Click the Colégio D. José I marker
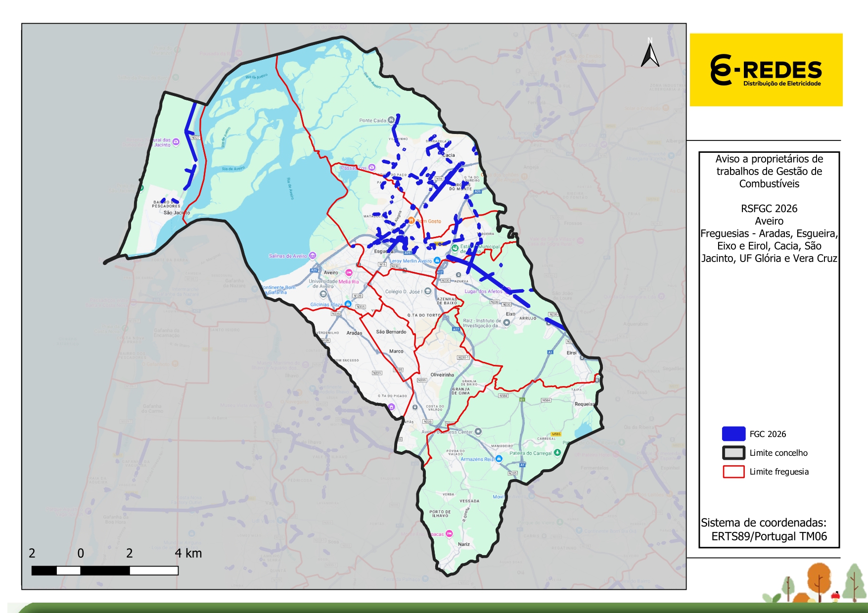Screen dimensions: 868x613 tap(428, 291)
